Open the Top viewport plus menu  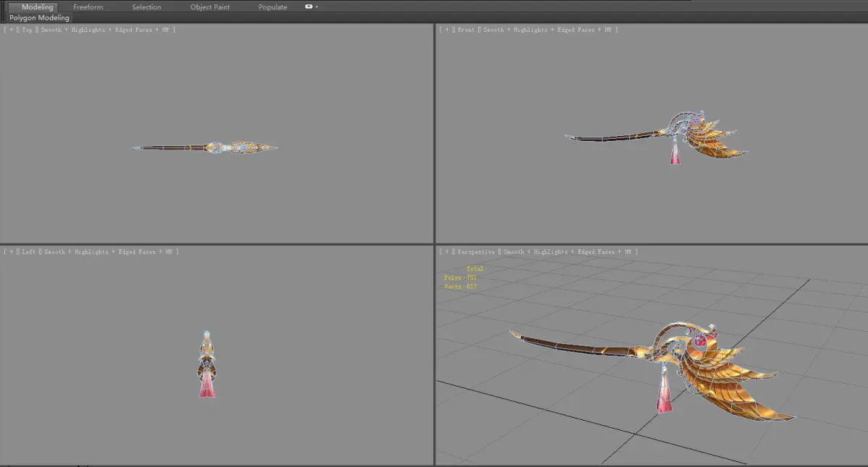tap(11, 30)
